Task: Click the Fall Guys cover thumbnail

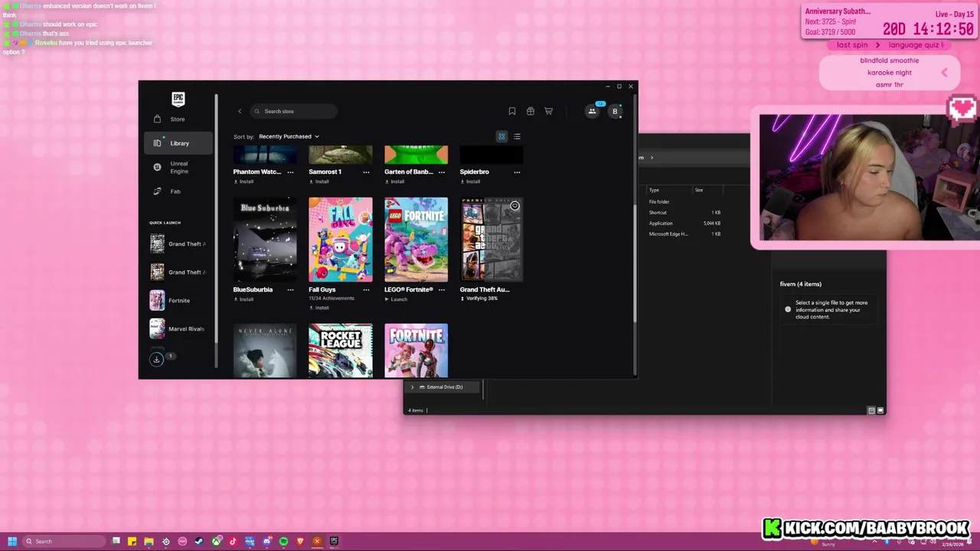Action: tap(341, 240)
